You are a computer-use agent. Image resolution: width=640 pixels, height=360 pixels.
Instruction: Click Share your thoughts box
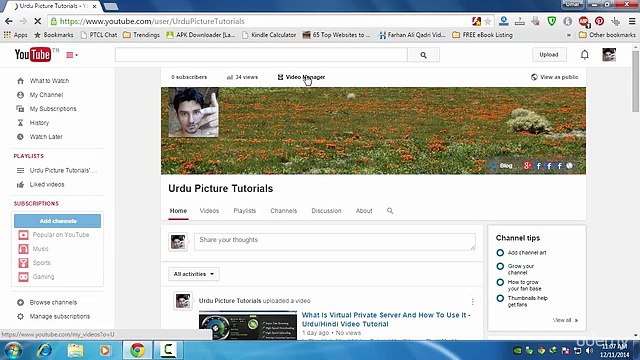pos(335,242)
